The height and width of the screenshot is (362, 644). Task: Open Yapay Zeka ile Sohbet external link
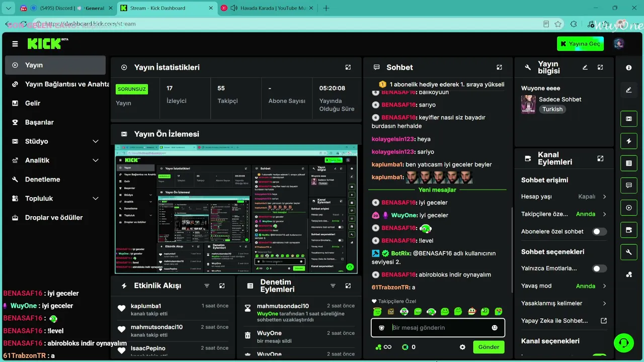point(564,321)
